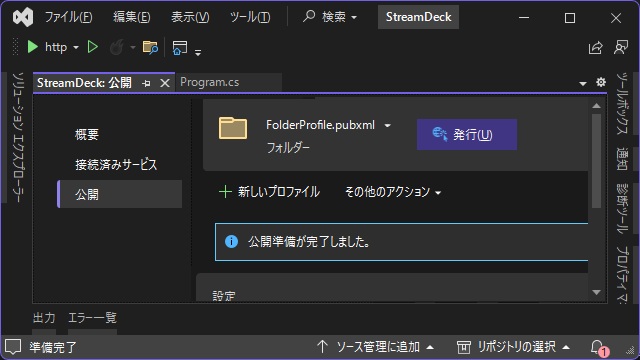
Task: Click the publish page vertical scrollbar thumb
Action: (596, 161)
